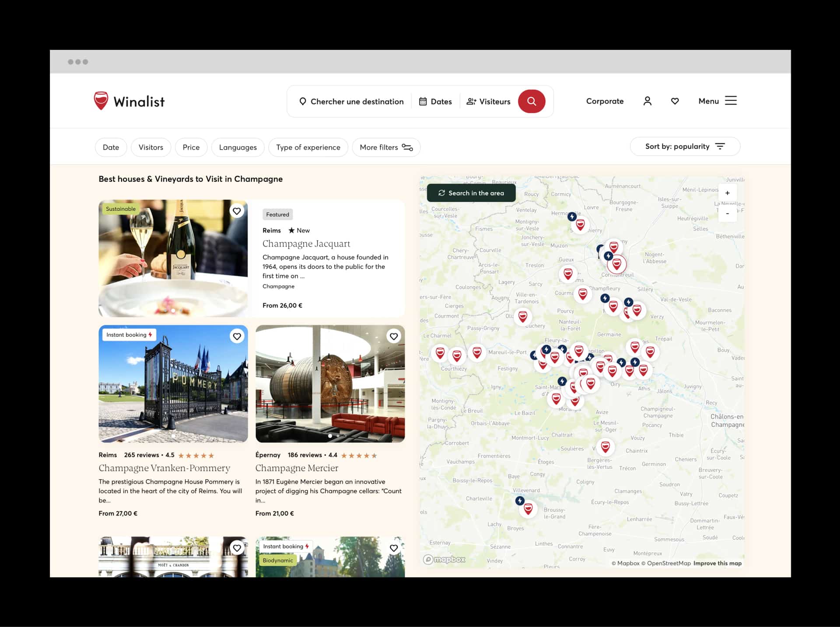Click the Mapbox logo
The width and height of the screenshot is (840, 627).
[444, 559]
